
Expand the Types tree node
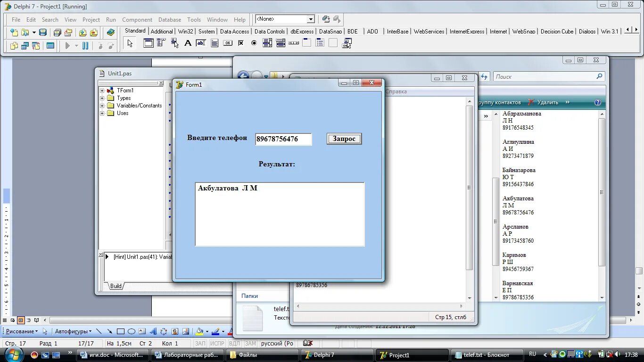[x=102, y=98]
